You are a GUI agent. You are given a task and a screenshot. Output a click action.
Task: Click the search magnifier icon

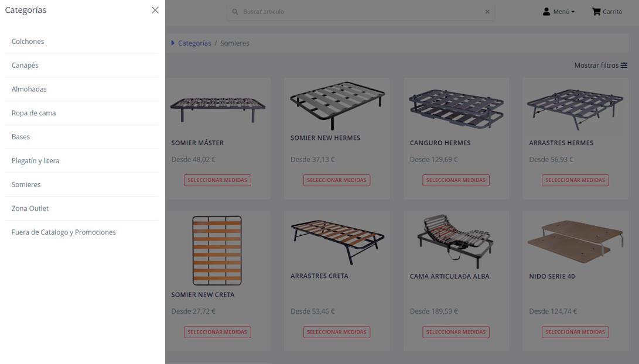coord(235,12)
